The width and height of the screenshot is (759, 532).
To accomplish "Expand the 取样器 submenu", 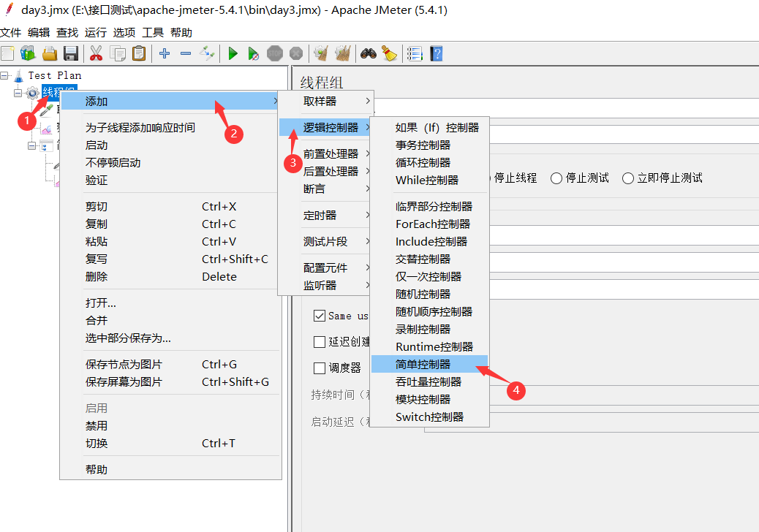I will 326,101.
